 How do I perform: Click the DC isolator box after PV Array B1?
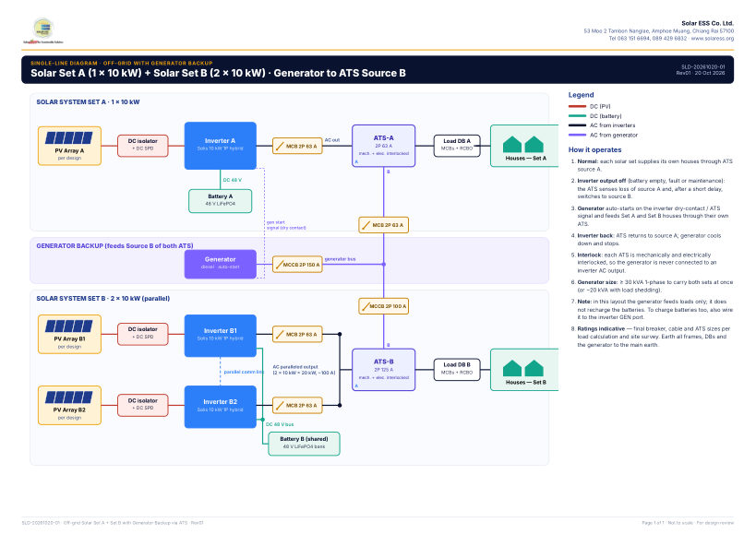[x=143, y=334]
